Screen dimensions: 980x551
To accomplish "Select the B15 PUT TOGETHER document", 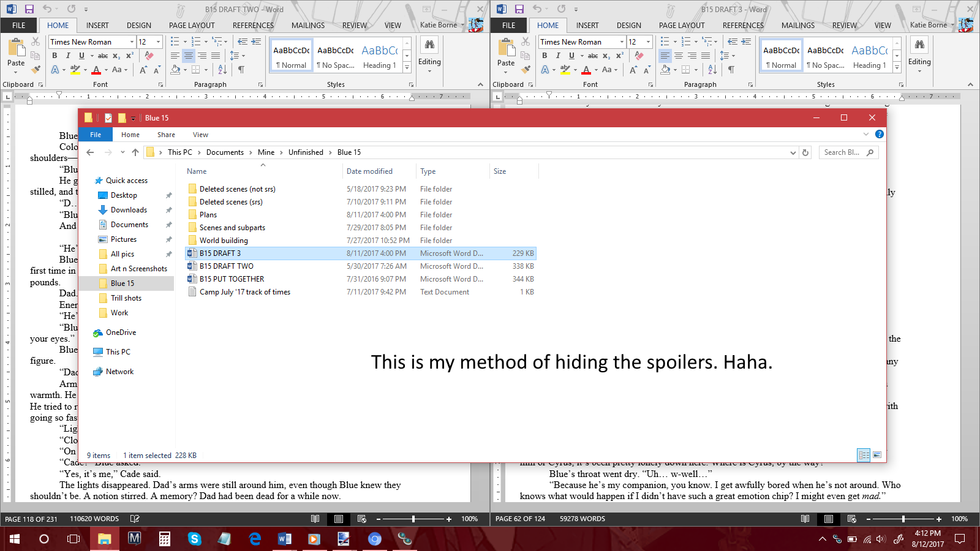I will pos(232,279).
